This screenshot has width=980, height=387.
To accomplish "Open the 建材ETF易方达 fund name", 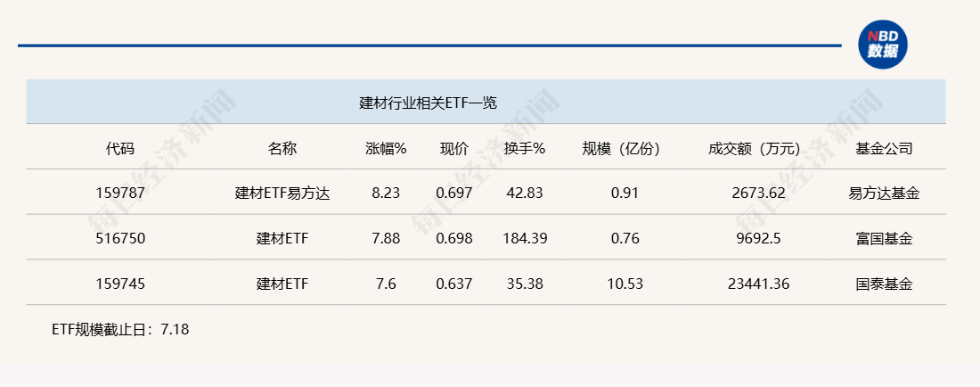I will pyautogui.click(x=282, y=193).
